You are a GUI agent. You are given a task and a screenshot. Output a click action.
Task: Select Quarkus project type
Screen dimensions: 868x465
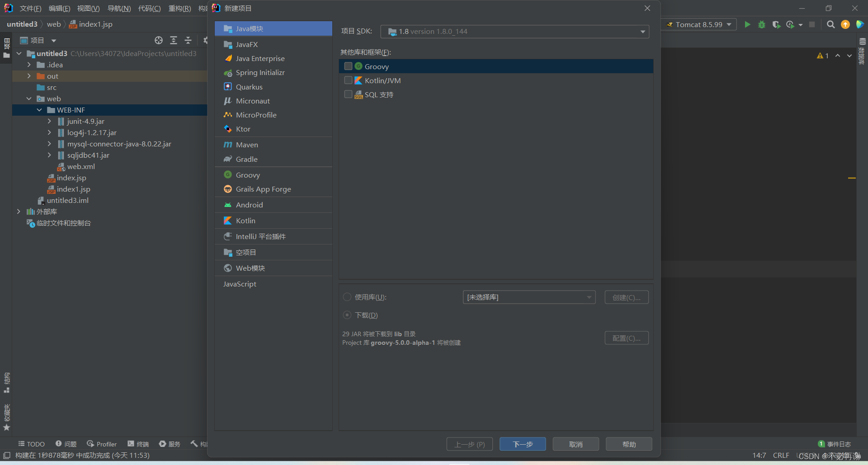[x=273, y=87]
